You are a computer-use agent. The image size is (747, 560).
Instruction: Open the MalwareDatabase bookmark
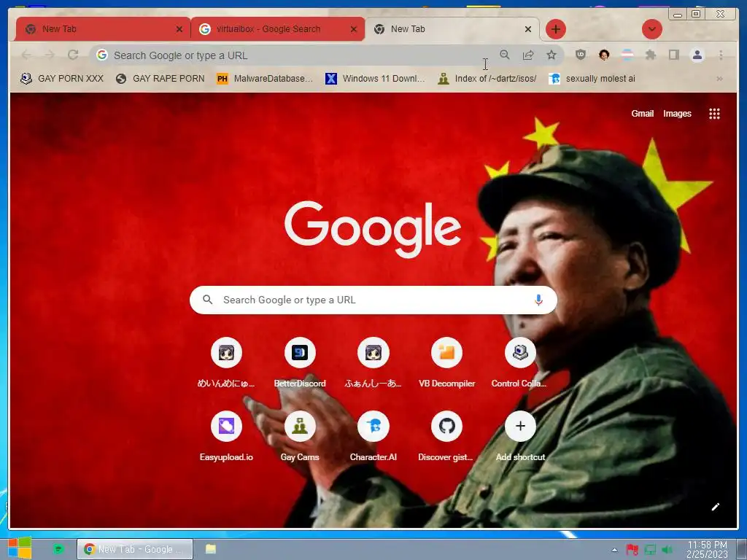(x=265, y=79)
